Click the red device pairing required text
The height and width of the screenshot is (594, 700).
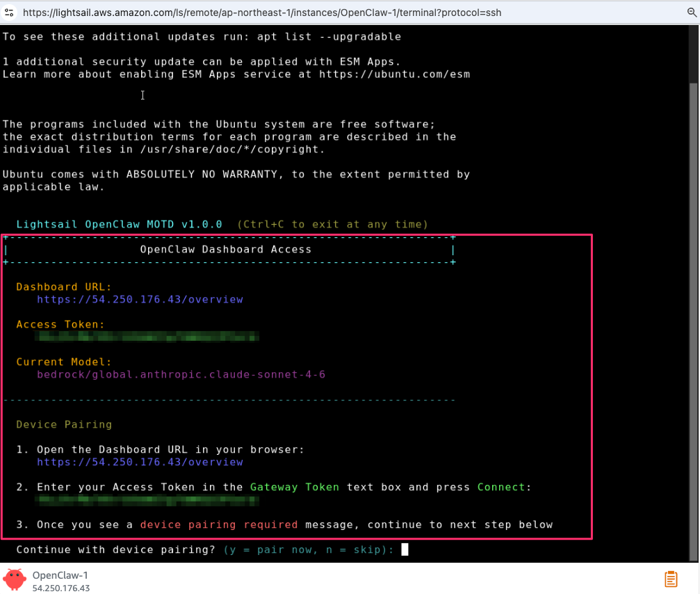[219, 524]
